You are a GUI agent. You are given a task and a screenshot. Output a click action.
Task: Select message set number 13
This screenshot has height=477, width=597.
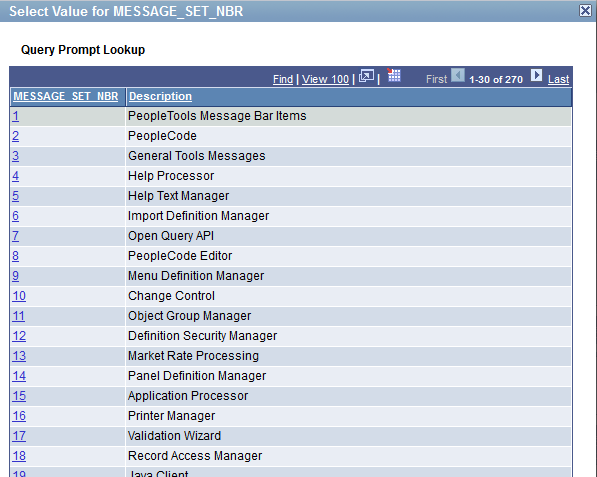[x=19, y=356]
